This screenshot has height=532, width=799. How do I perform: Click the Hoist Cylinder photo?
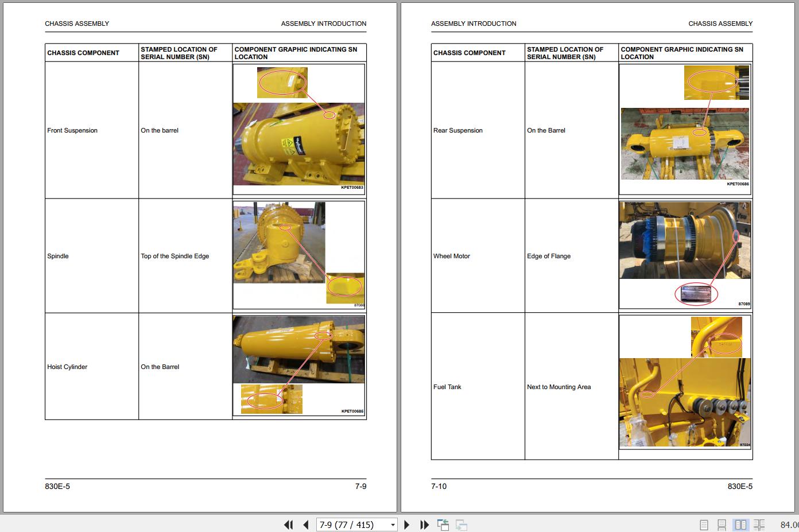(298, 349)
